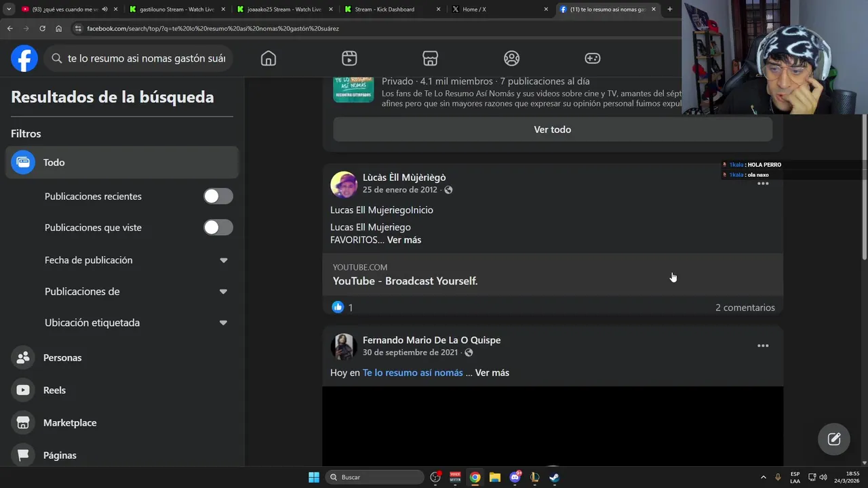Open the Gaming controller icon in top bar

tap(593, 58)
